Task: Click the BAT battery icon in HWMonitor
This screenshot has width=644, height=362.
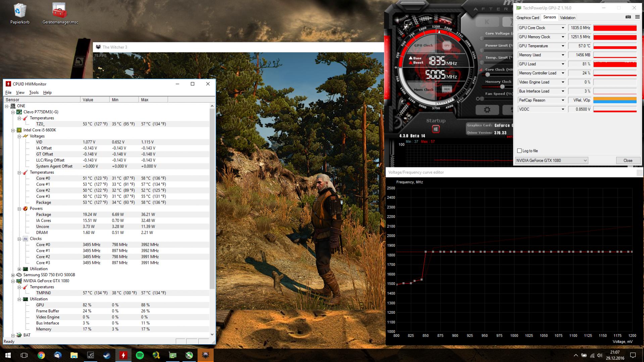Action: tap(19, 335)
